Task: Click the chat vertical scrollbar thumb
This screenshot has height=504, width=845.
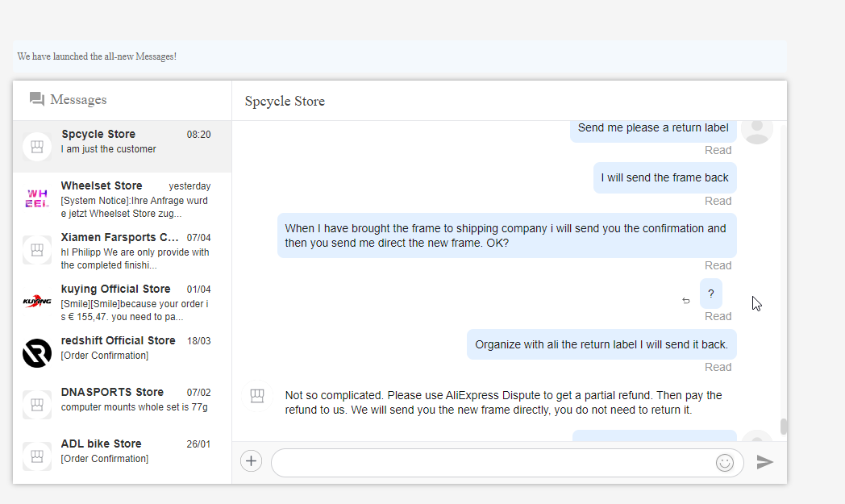Action: [x=783, y=427]
